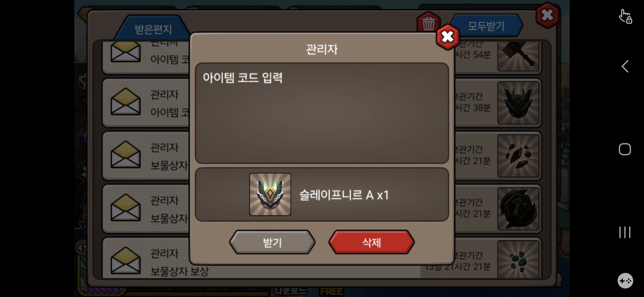Screen dimensions: 644x297
Task: Click the 받기 receive button
Action: (272, 242)
